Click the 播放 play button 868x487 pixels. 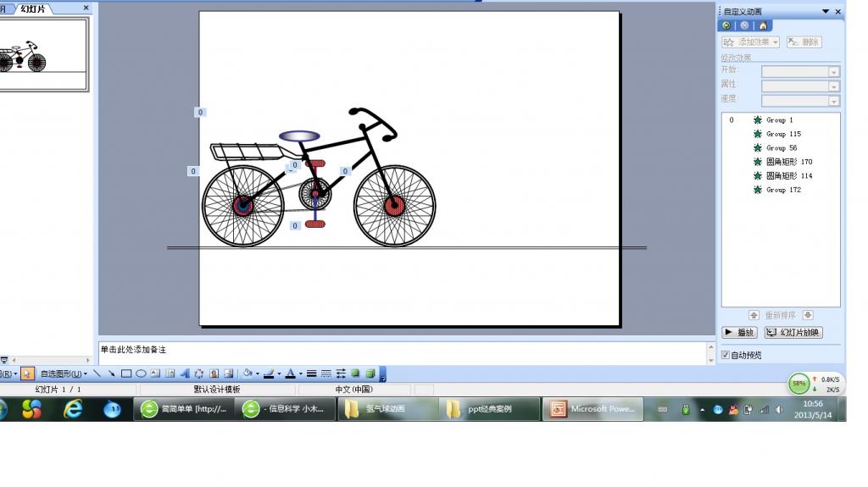click(x=739, y=333)
